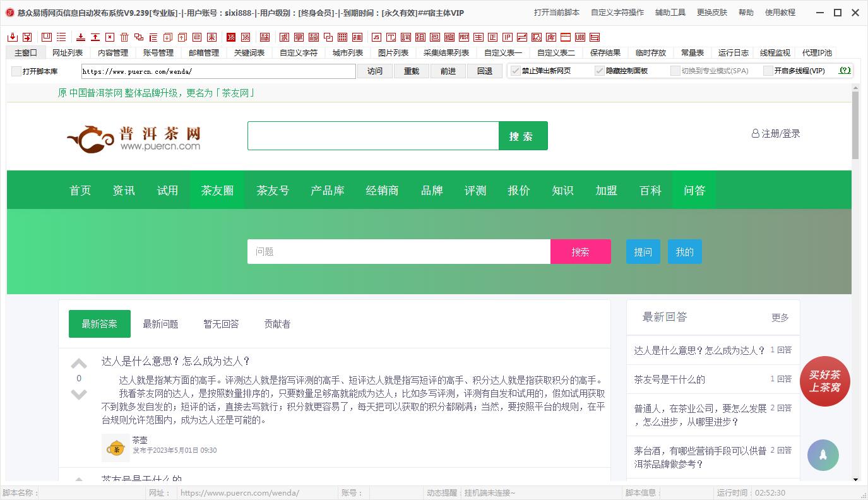Switch to the 内容管理 tab
Screen dimensions: 868x500
tap(113, 53)
